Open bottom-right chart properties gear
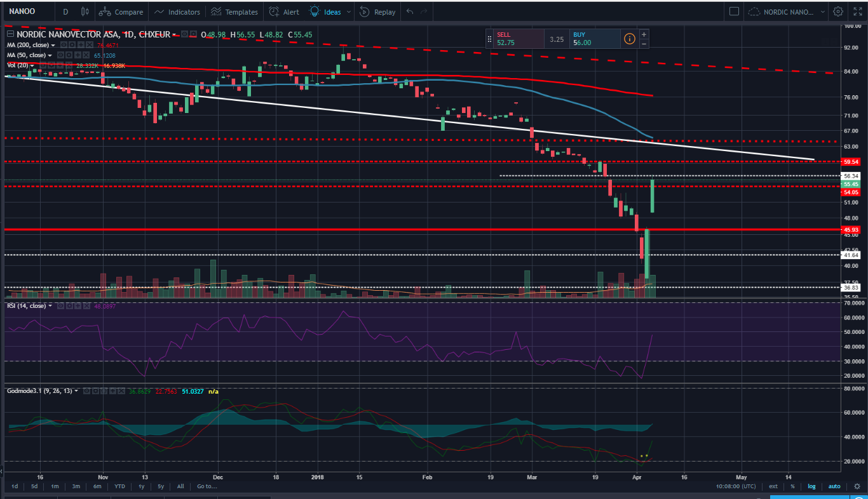This screenshot has width=868, height=499. pyautogui.click(x=857, y=486)
